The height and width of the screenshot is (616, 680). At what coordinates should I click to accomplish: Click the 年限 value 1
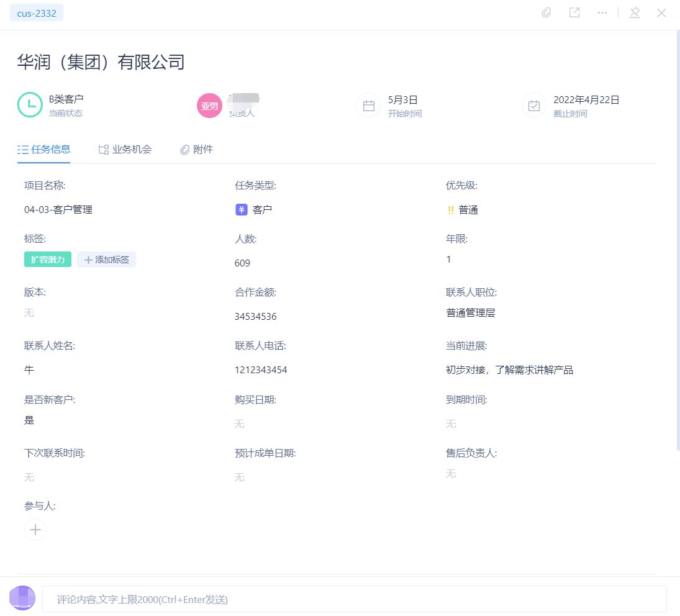pyautogui.click(x=449, y=260)
